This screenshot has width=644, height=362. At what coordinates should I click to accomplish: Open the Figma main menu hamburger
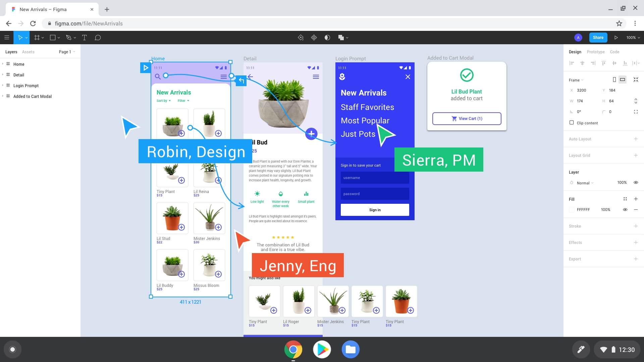(x=7, y=38)
